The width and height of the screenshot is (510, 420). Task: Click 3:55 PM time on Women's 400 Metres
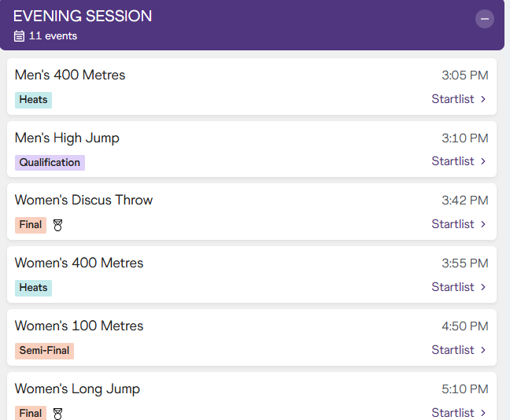464,263
